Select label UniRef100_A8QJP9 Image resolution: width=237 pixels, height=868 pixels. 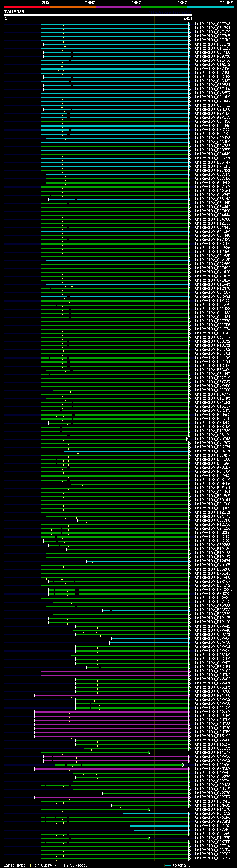pos(213,508)
